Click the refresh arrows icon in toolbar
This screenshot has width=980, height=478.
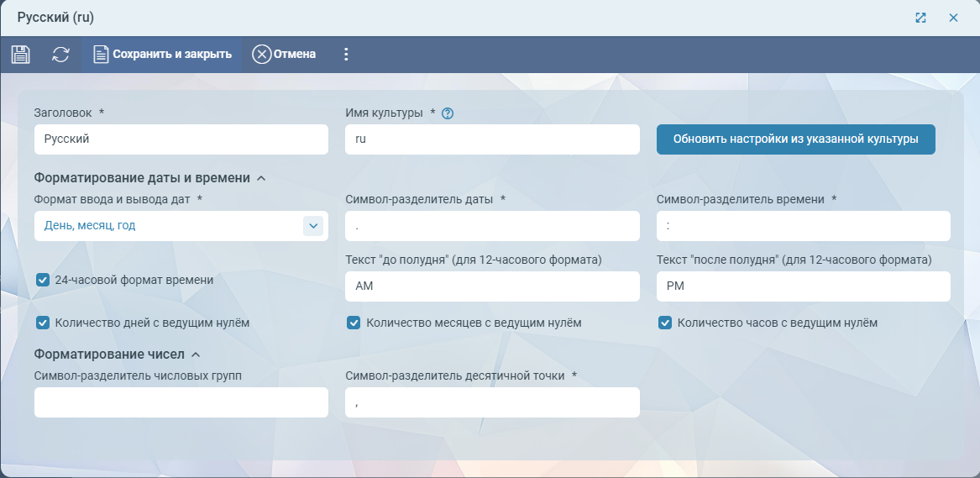(x=60, y=55)
